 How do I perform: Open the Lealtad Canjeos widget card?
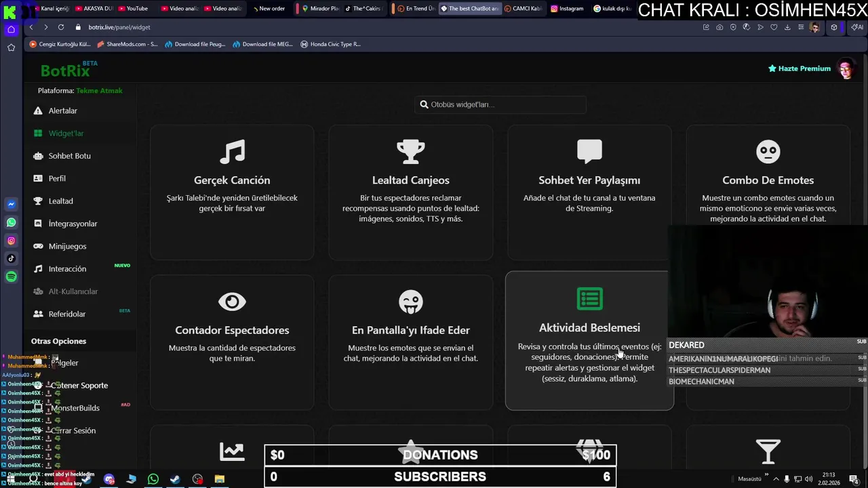click(411, 192)
